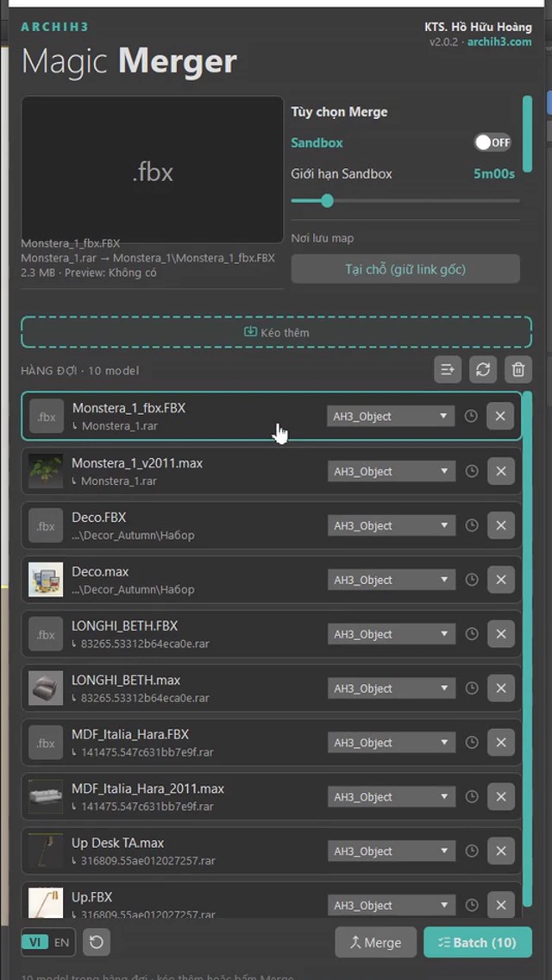This screenshot has width=552, height=980.
Task: Click clock icon for LONGHI_BETH.max
Action: pos(472,688)
